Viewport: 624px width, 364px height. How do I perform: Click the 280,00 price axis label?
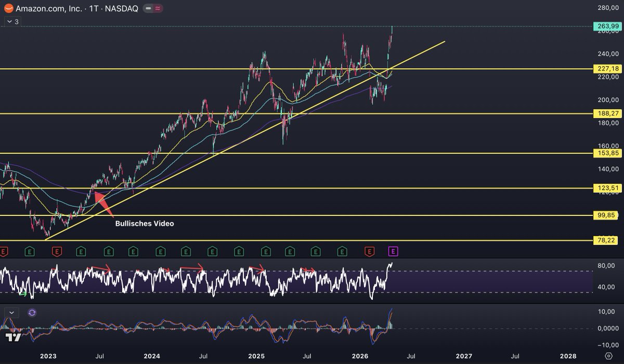608,8
